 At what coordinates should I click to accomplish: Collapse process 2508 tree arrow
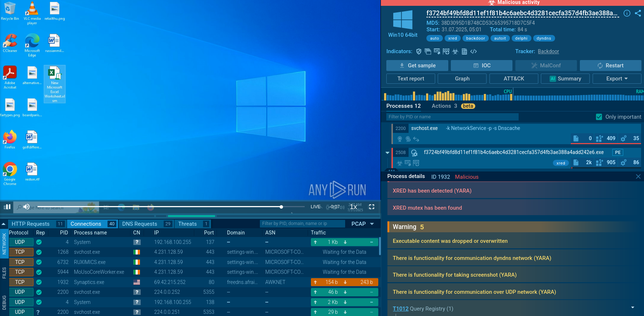coord(387,153)
